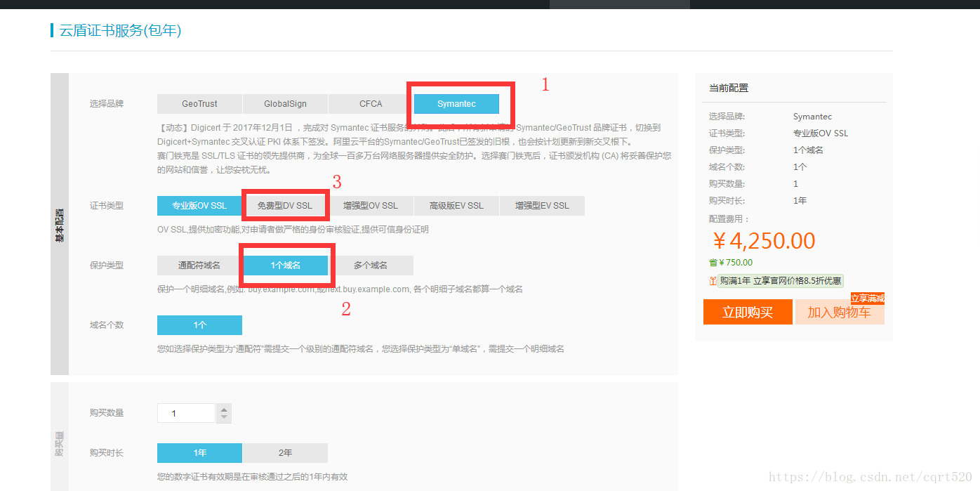
Task: Click Symantec value in summary panel
Action: coord(812,117)
